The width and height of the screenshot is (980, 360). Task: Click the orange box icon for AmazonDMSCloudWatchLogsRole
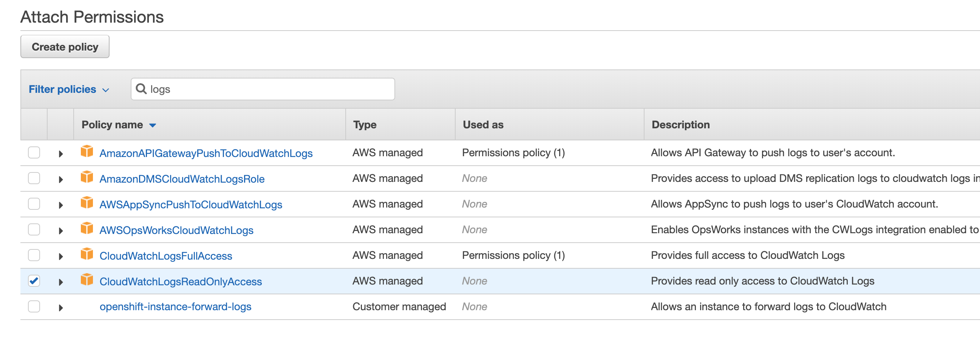[x=87, y=177]
